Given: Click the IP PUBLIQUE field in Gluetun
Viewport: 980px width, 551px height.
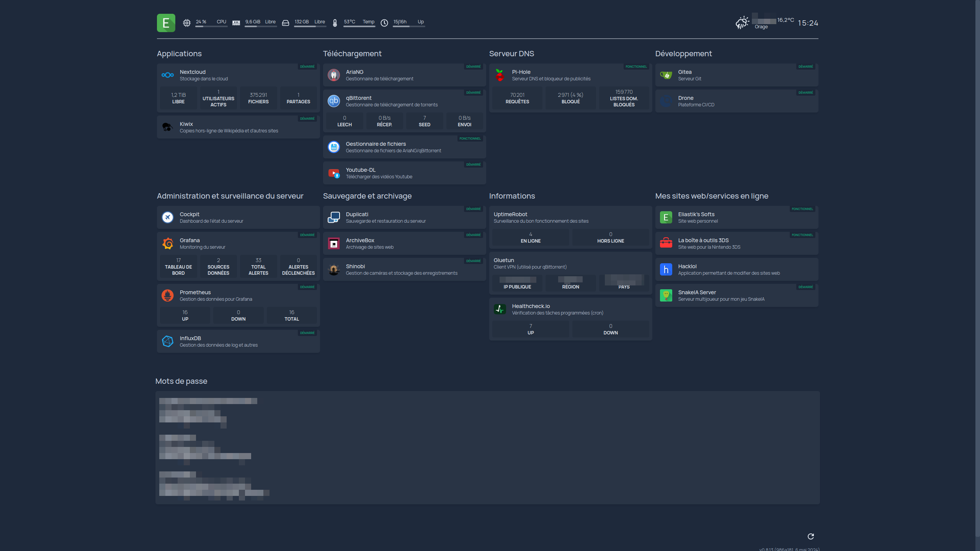Looking at the screenshot, I should [x=518, y=283].
